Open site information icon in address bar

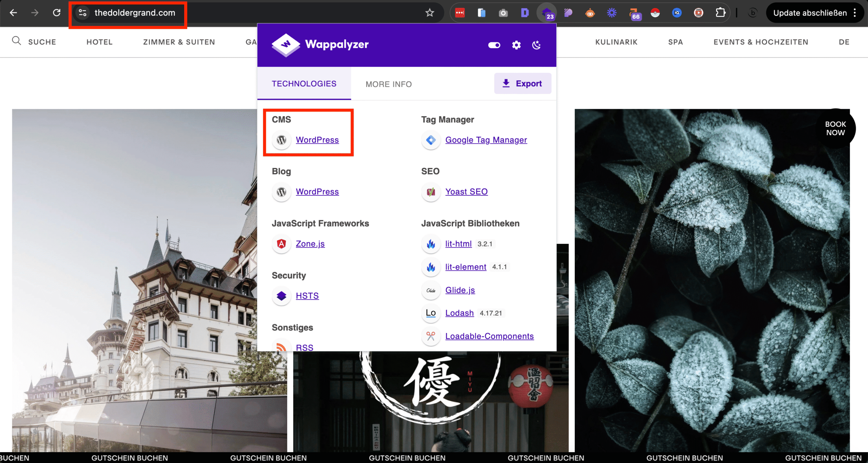click(82, 13)
